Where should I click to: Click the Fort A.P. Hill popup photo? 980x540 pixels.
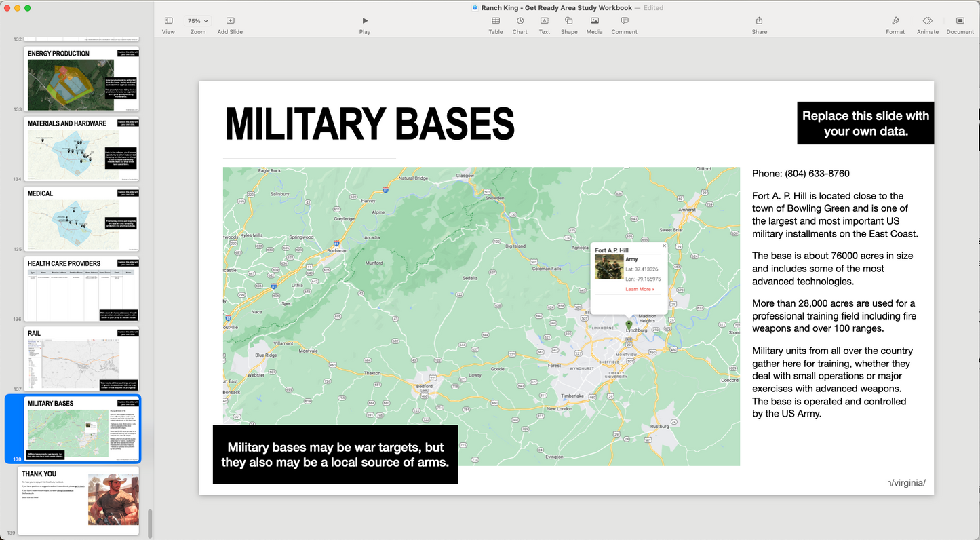609,267
